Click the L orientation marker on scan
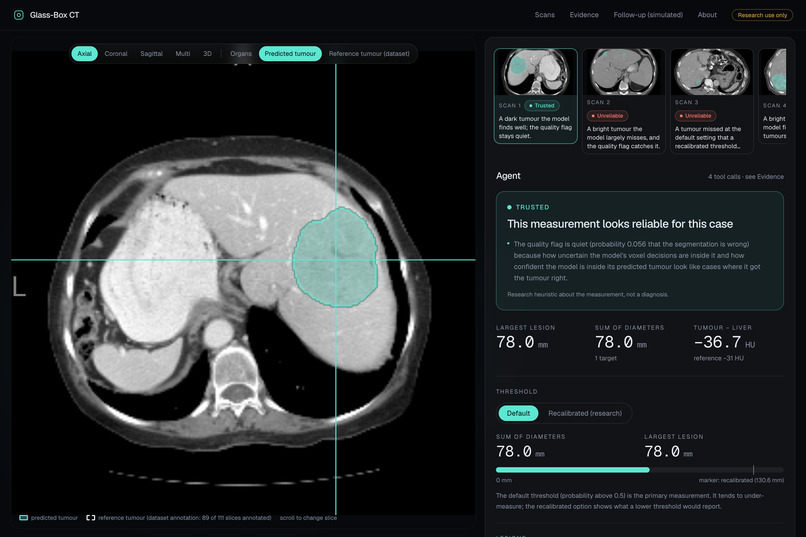Image resolution: width=806 pixels, height=537 pixels. 19,286
